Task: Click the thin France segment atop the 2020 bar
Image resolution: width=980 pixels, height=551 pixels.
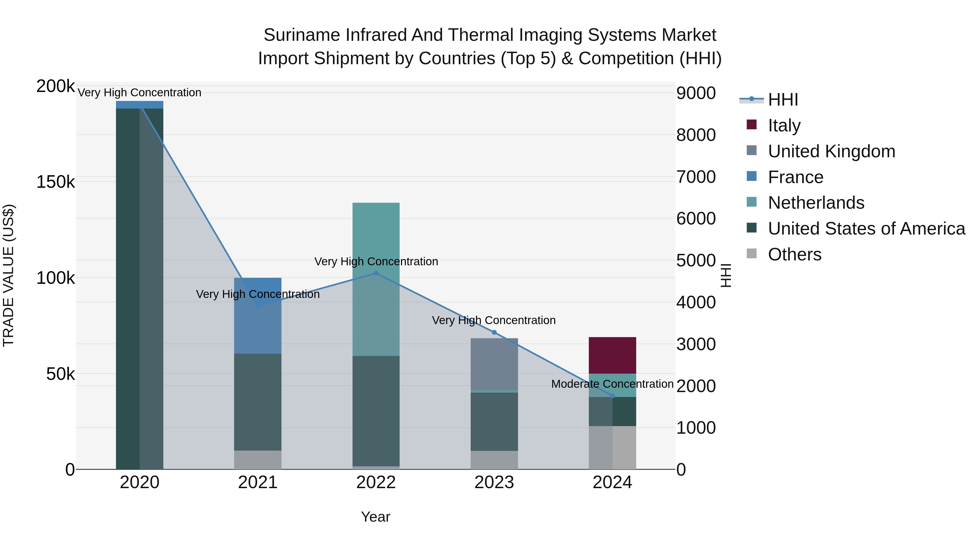Action: click(x=140, y=105)
